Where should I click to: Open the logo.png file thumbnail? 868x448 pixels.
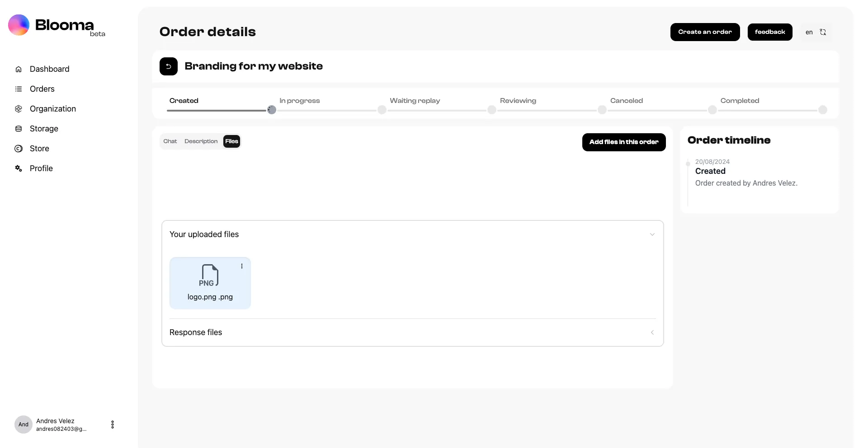pos(210,283)
